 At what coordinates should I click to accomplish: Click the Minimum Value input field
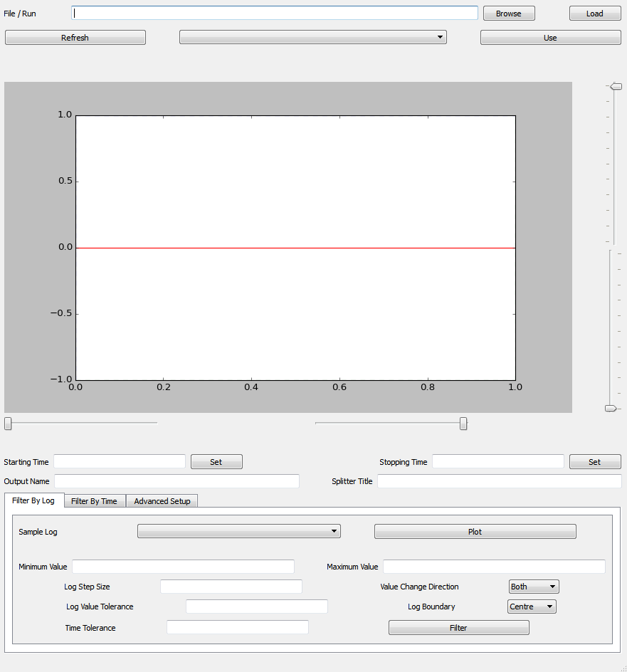click(183, 567)
